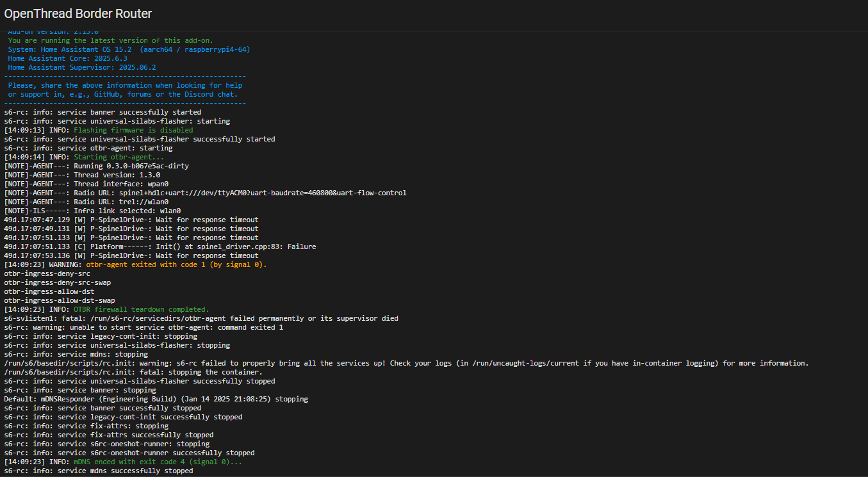Select 'Running 0.3.0-b067e5ac-dirty' line
This screenshot has height=477, width=868.
(96, 166)
